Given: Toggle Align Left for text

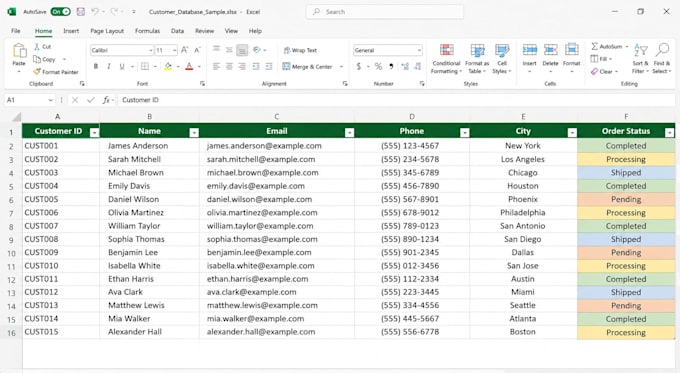Looking at the screenshot, I should point(216,66).
